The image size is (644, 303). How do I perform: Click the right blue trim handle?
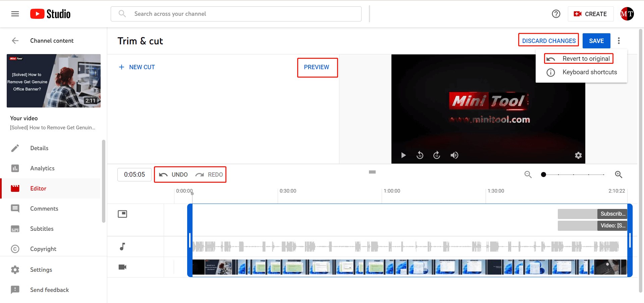coord(630,240)
